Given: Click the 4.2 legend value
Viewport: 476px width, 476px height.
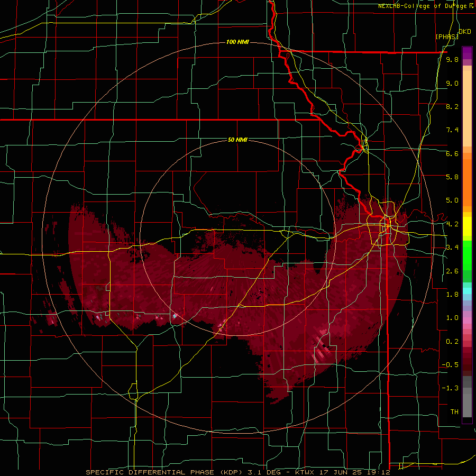Looking at the screenshot, I should coord(452,224).
